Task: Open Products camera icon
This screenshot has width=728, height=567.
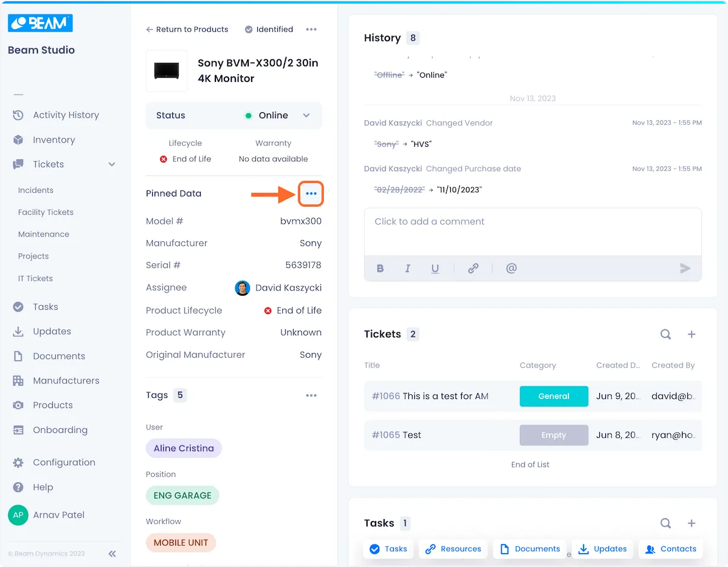Action: point(18,405)
